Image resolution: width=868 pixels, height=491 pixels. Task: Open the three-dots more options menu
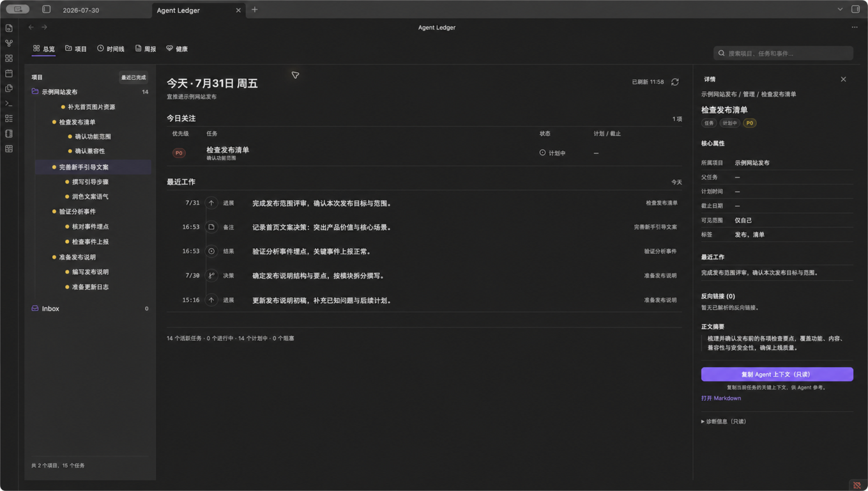(x=855, y=27)
